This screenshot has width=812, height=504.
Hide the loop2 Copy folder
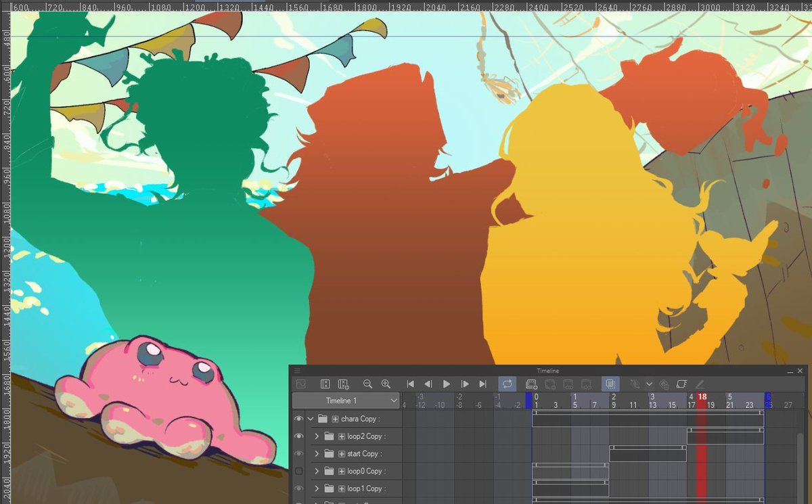pos(298,436)
